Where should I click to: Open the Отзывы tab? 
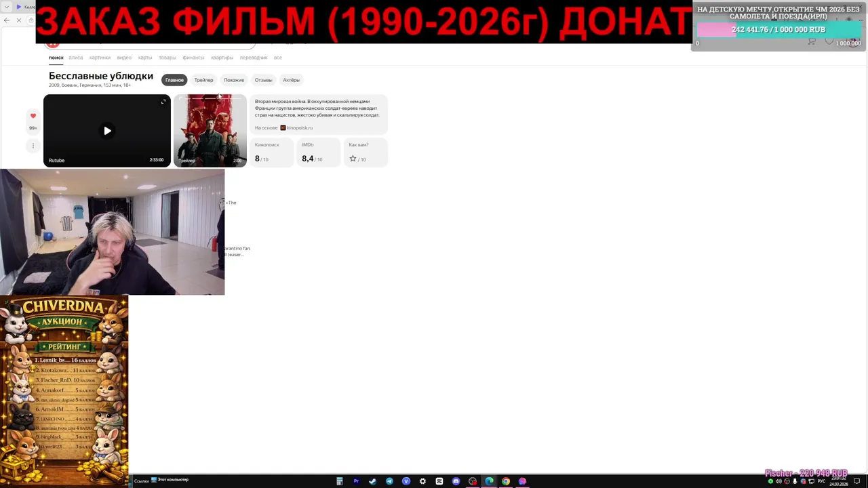point(263,80)
